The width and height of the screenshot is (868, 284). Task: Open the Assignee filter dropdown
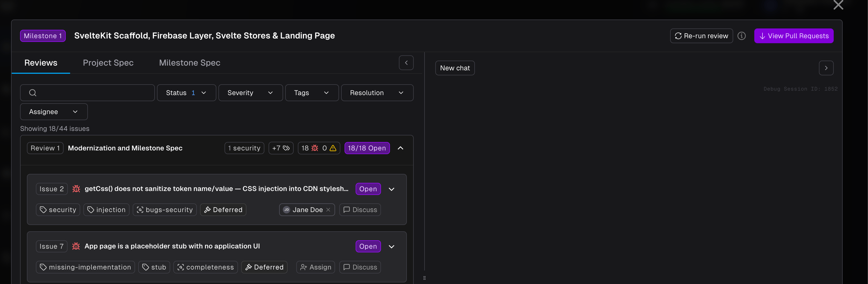point(54,112)
